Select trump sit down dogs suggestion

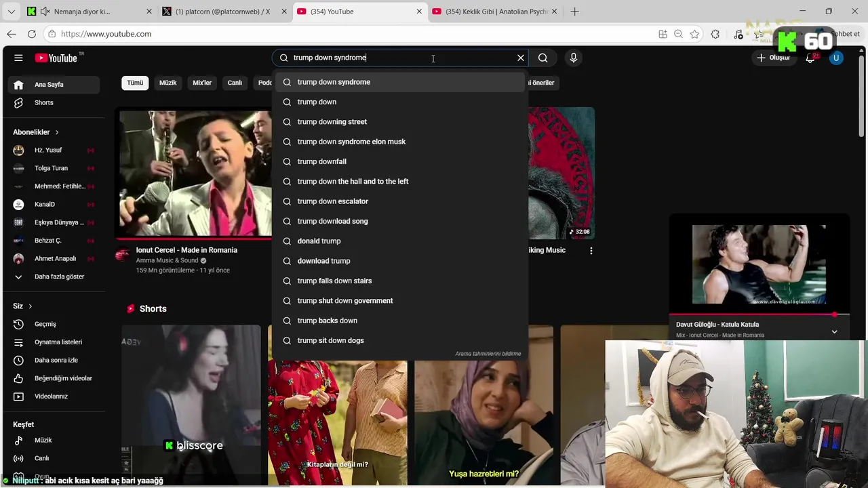click(400, 340)
